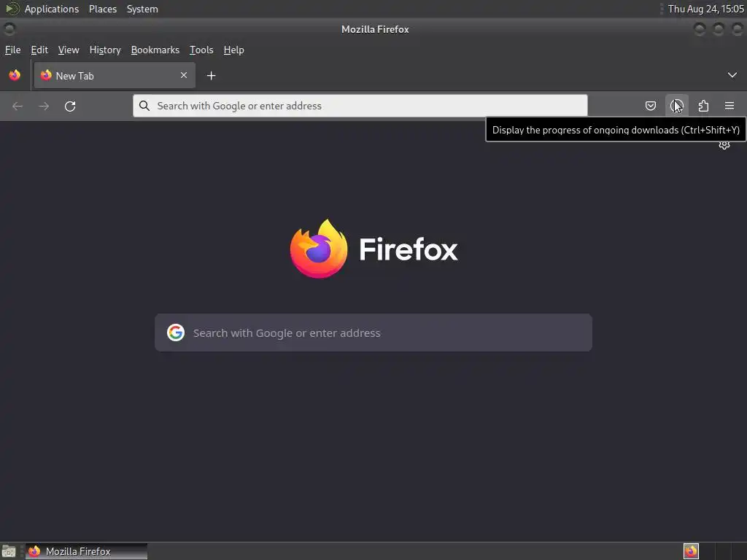Open the Help menu
Screen dimensions: 747x560
pyautogui.click(x=233, y=50)
